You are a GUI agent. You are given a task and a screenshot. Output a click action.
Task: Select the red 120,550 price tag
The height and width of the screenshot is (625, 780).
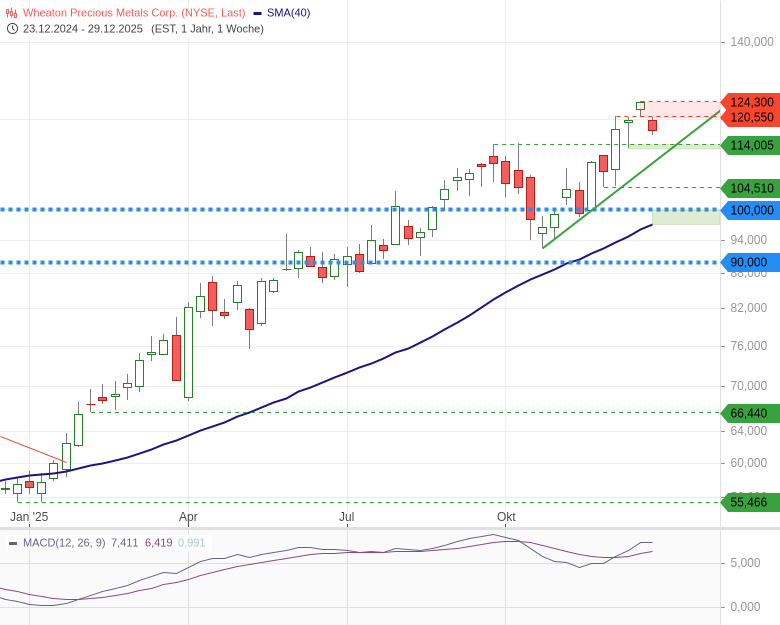pos(751,118)
